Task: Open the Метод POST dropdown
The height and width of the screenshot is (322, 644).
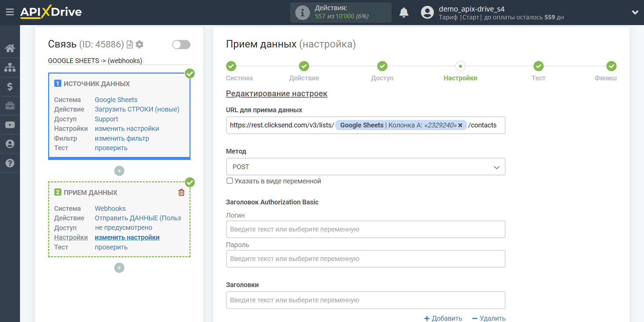Action: pos(366,167)
